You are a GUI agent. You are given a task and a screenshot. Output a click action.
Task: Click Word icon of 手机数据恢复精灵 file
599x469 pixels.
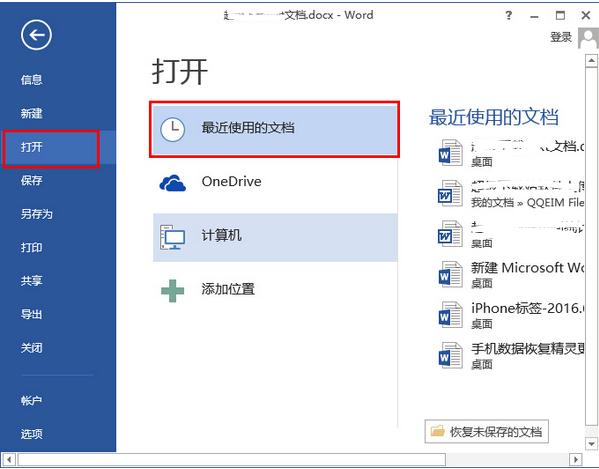[451, 356]
